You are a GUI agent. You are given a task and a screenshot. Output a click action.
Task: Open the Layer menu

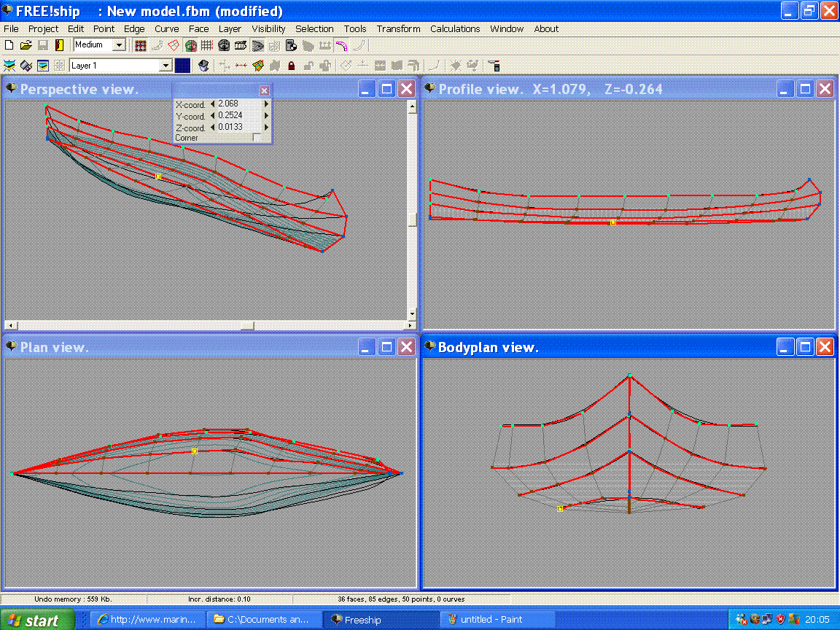coord(230,29)
